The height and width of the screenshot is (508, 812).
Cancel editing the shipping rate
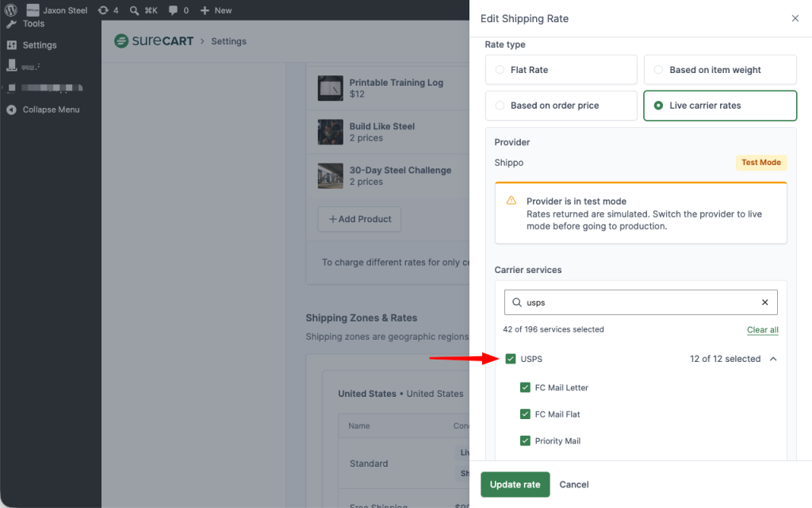(x=574, y=484)
